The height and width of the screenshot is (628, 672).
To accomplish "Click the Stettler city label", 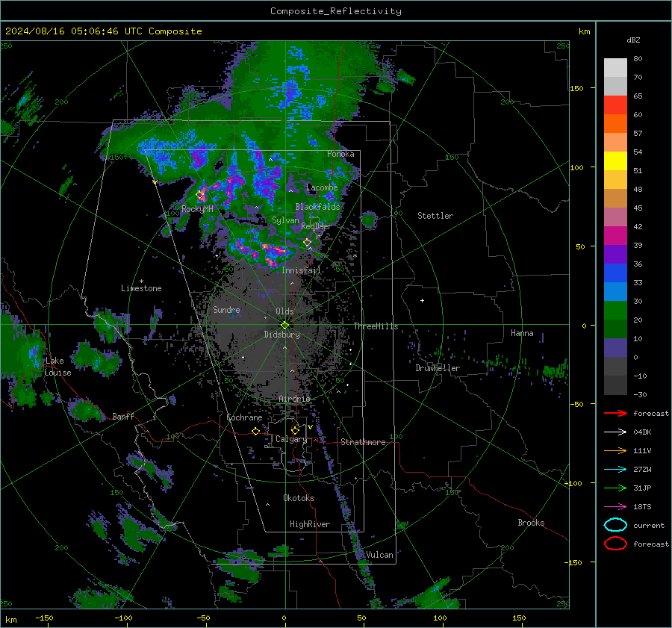I will tap(435, 216).
